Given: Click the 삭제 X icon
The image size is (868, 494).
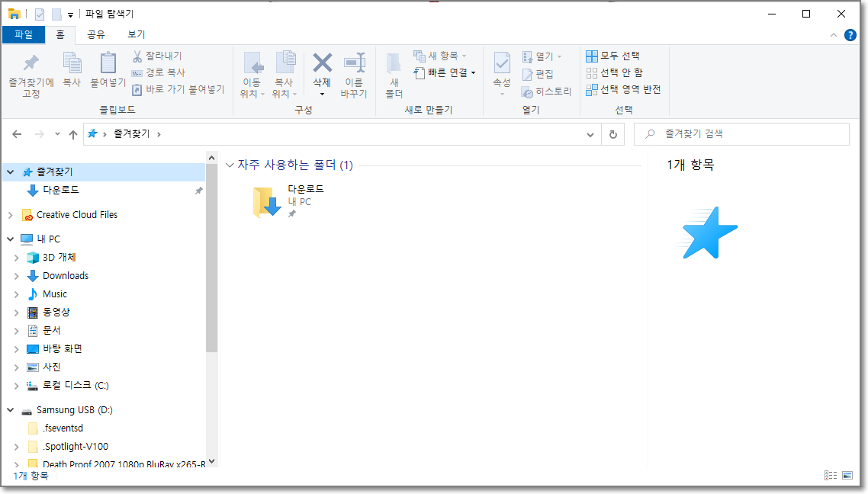Looking at the screenshot, I should pyautogui.click(x=322, y=63).
